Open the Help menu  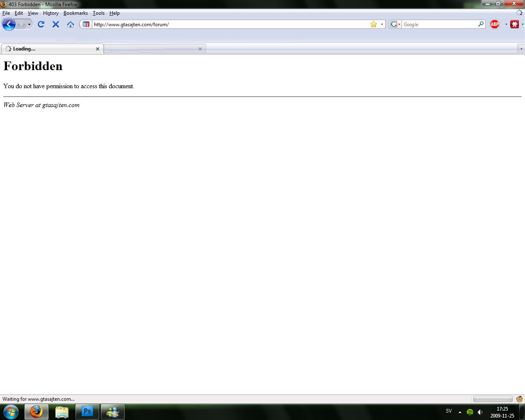coord(114,13)
